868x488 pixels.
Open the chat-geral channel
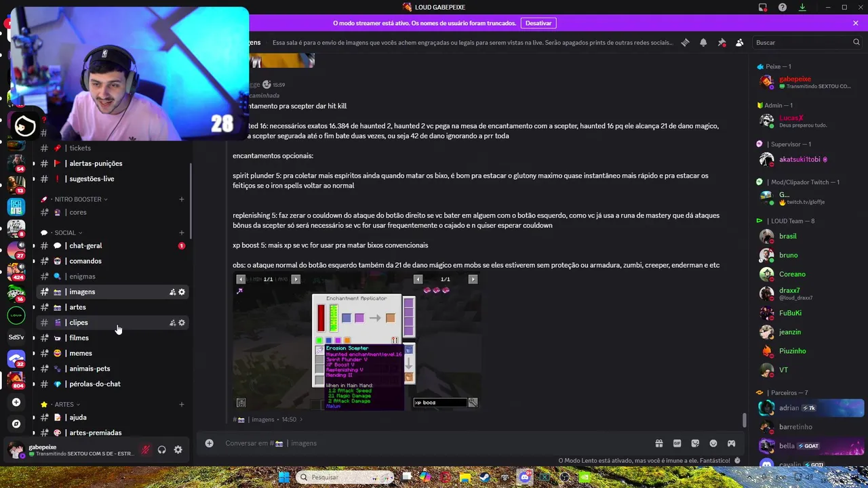[112, 246]
